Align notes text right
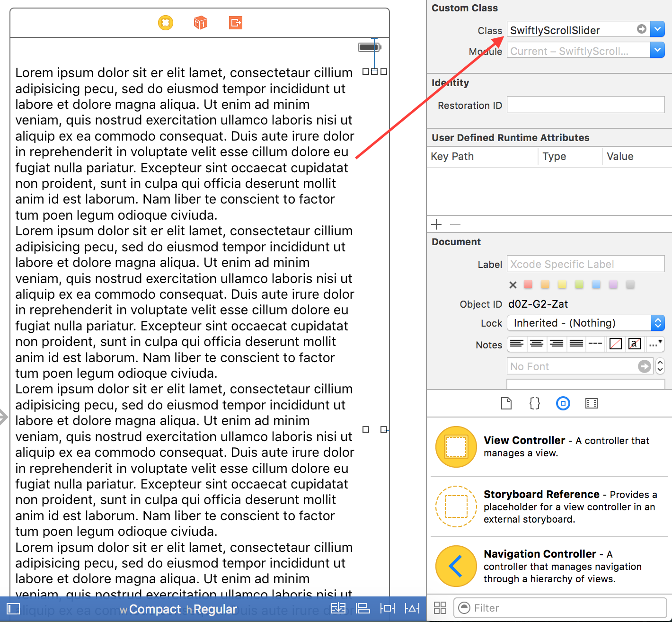The image size is (672, 622). [557, 344]
